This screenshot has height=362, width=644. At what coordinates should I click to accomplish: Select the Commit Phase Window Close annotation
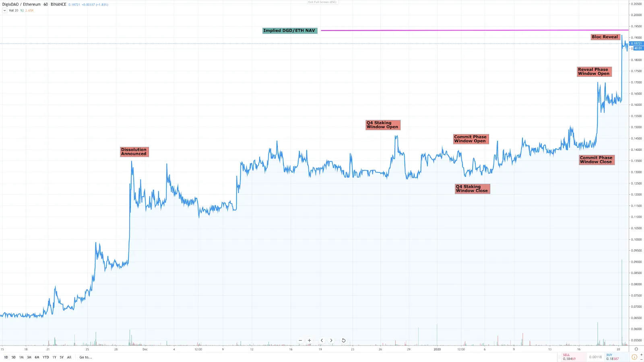click(x=597, y=160)
